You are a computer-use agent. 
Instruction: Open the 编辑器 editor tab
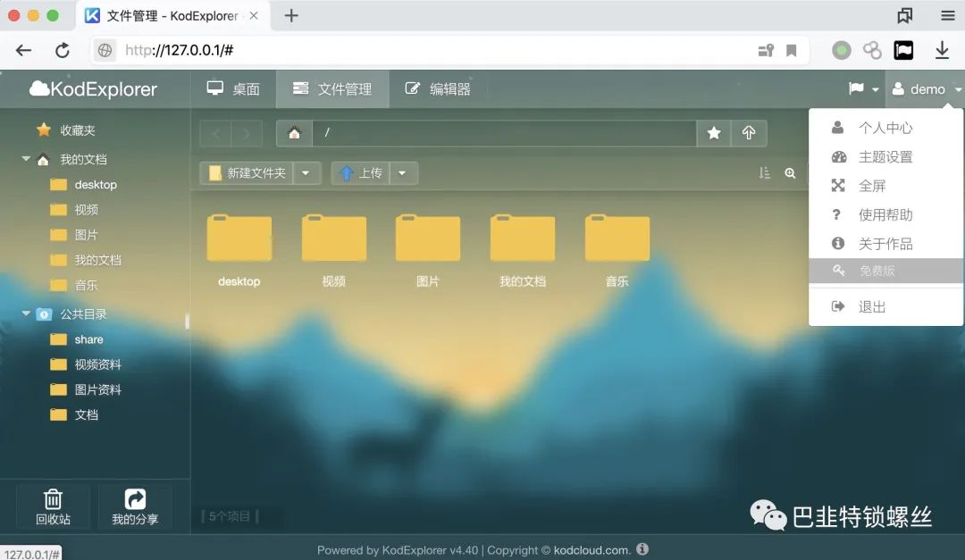coord(438,89)
